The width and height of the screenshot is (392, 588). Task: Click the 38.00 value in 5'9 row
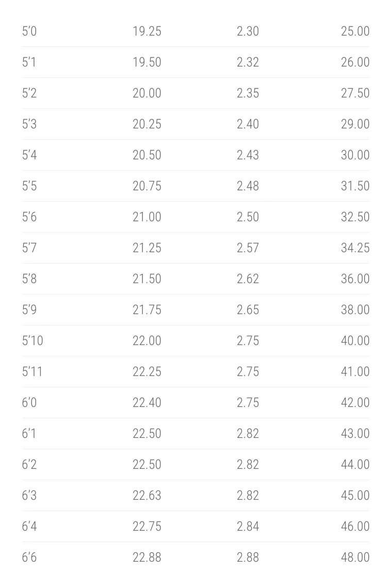[x=355, y=310]
